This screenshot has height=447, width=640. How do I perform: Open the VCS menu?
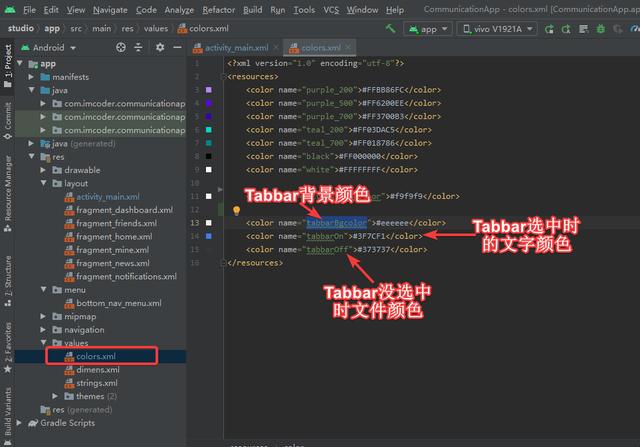pyautogui.click(x=331, y=10)
